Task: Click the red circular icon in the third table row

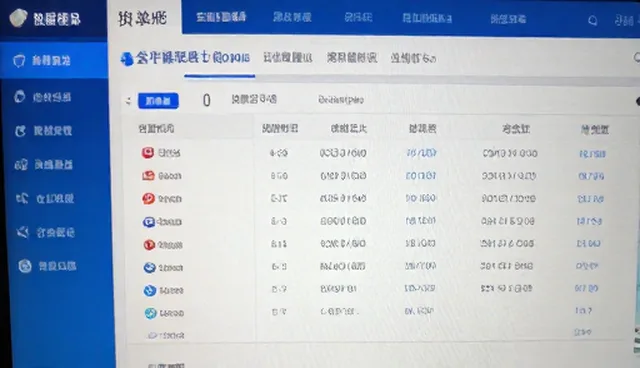Action: click(148, 199)
